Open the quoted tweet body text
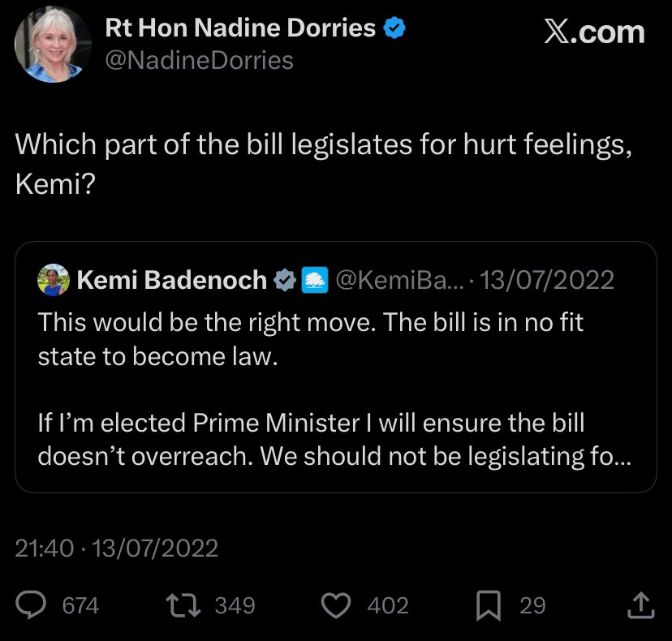672x641 pixels. tap(325, 389)
